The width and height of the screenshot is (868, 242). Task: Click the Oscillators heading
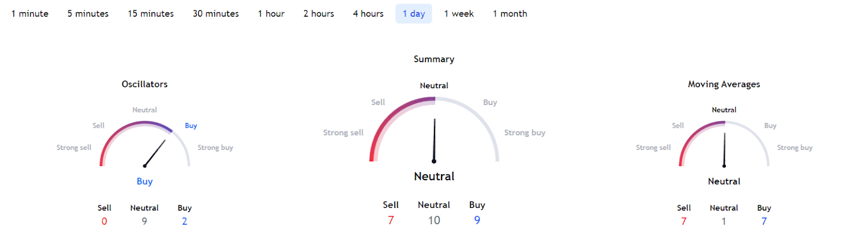(x=144, y=84)
